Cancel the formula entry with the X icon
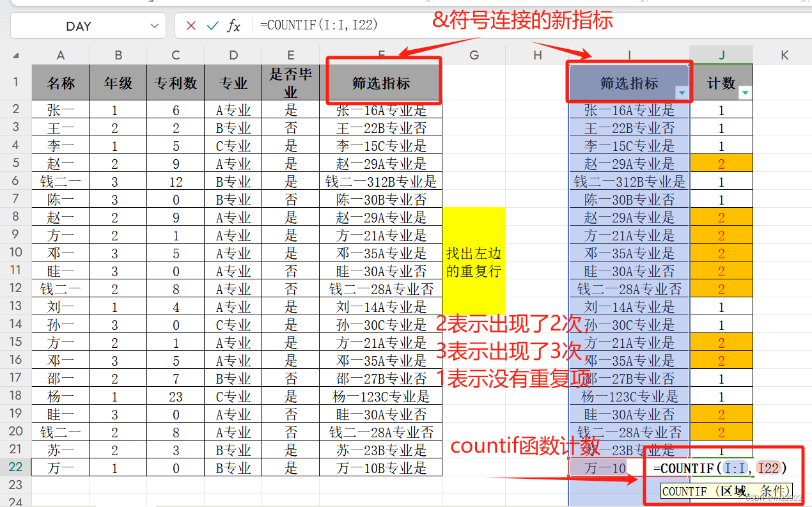This screenshot has width=812, height=507. coord(191,26)
